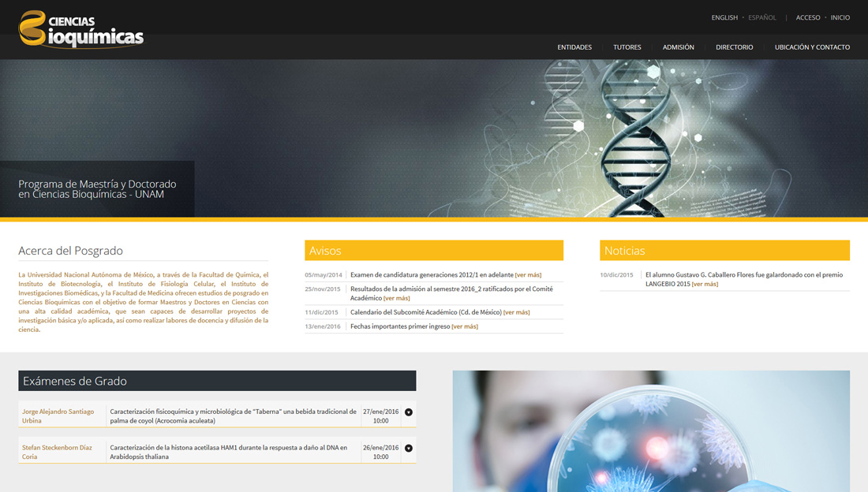Image resolution: width=868 pixels, height=492 pixels.
Task: Click the Programa de Maestría y Doctorado caption
Action: (x=97, y=189)
